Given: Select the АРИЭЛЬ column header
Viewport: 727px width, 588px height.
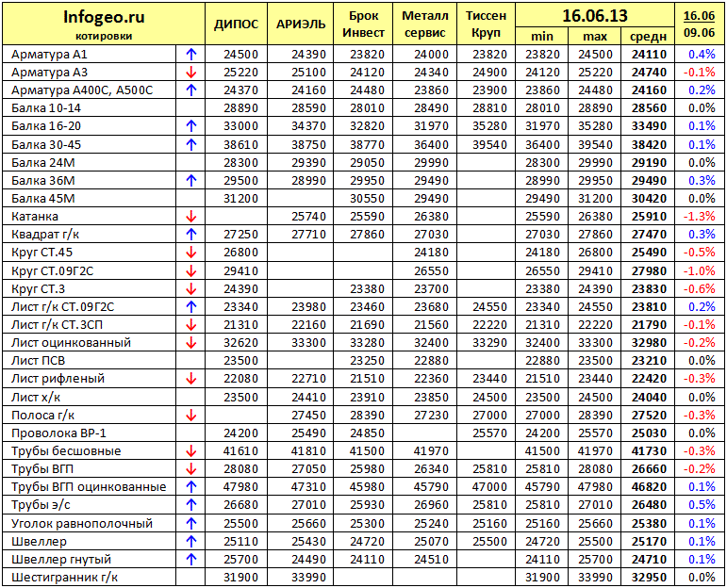Looking at the screenshot, I should pyautogui.click(x=301, y=24).
